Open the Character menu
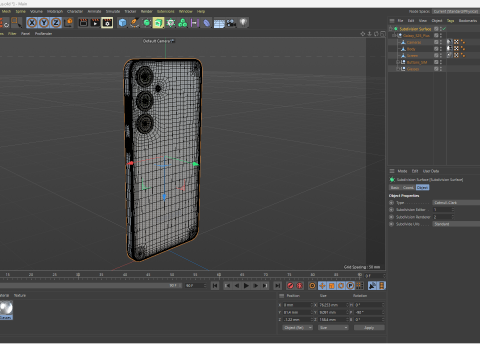This screenshot has height=360, width=480. point(75,11)
